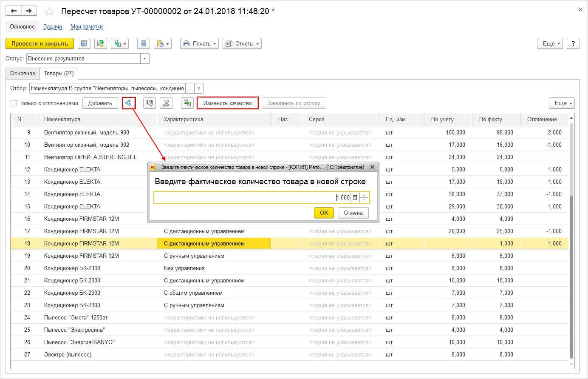Open the Еще menu above the table

[562, 103]
